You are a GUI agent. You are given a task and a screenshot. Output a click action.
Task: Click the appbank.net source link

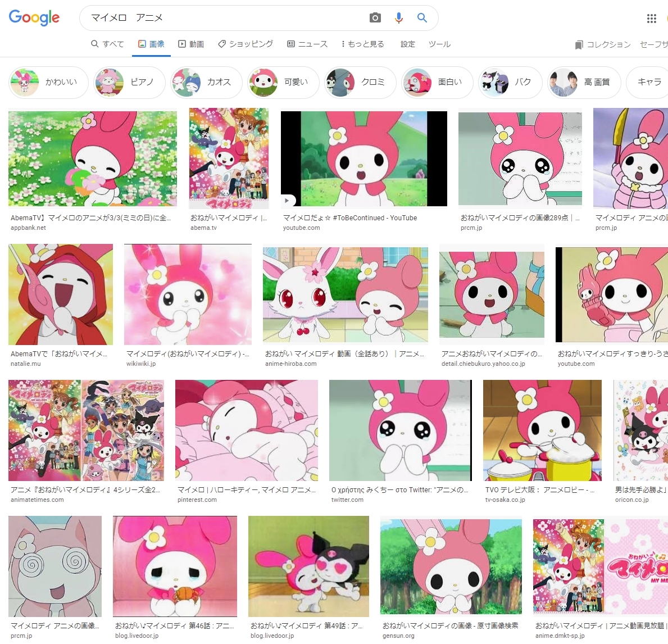tap(28, 228)
